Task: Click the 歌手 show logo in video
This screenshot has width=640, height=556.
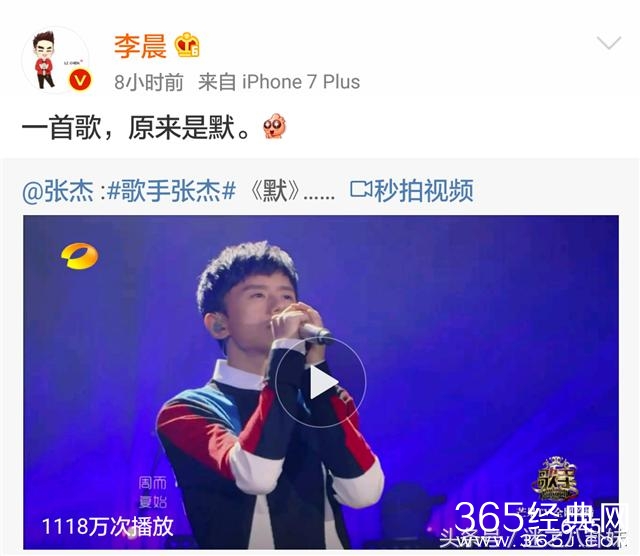Action: click(554, 479)
